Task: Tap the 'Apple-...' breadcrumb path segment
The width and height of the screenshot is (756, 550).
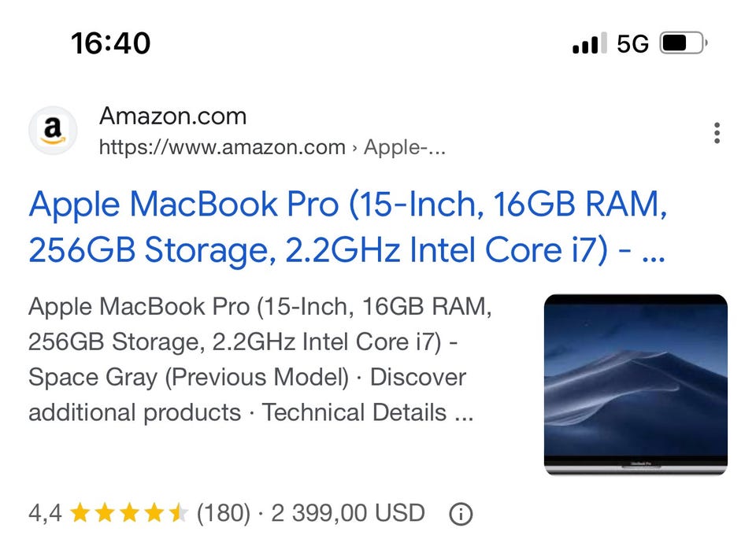Action: click(405, 147)
